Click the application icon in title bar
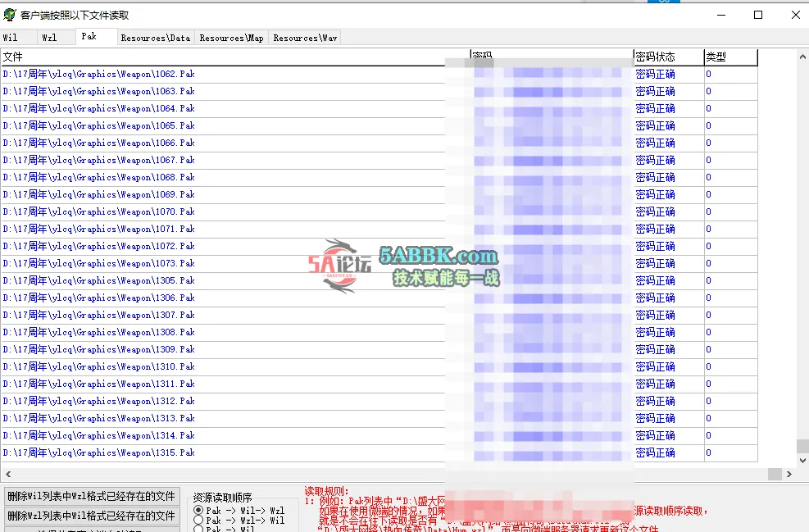 (9, 15)
